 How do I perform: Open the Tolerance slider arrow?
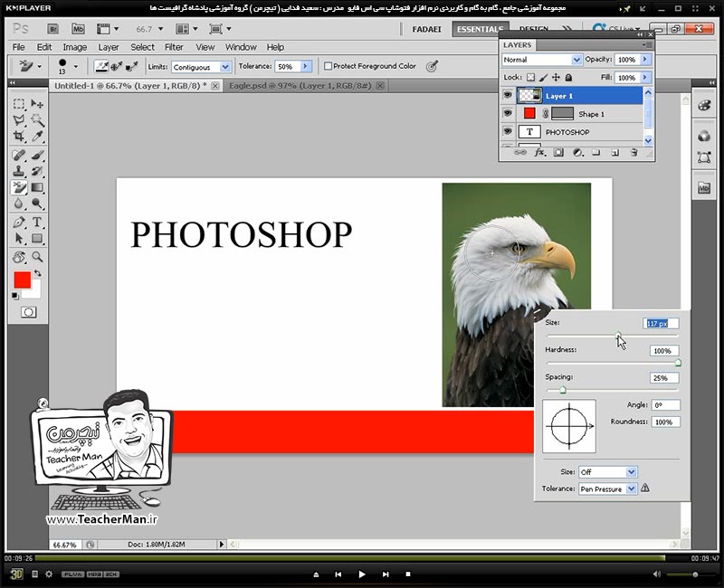[306, 66]
